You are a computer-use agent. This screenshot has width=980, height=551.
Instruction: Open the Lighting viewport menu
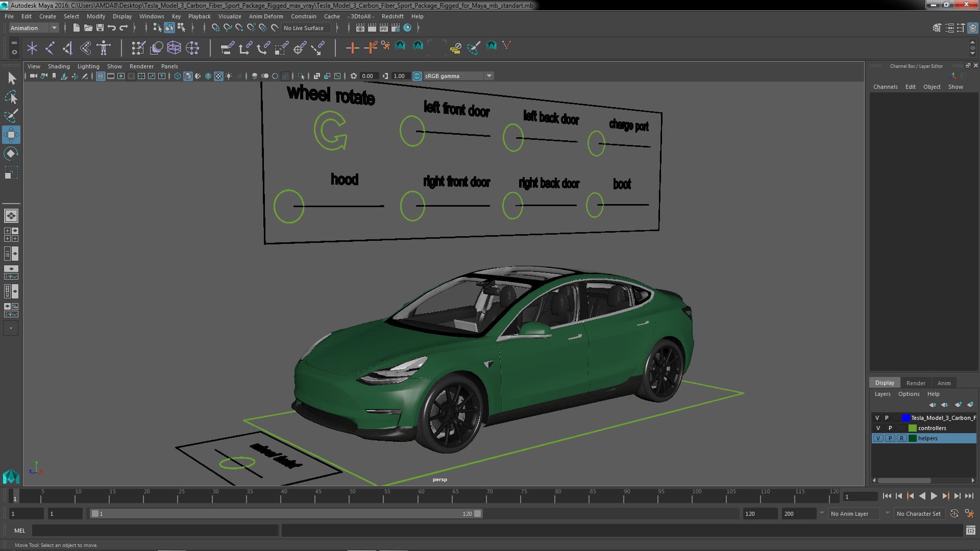tap(88, 66)
